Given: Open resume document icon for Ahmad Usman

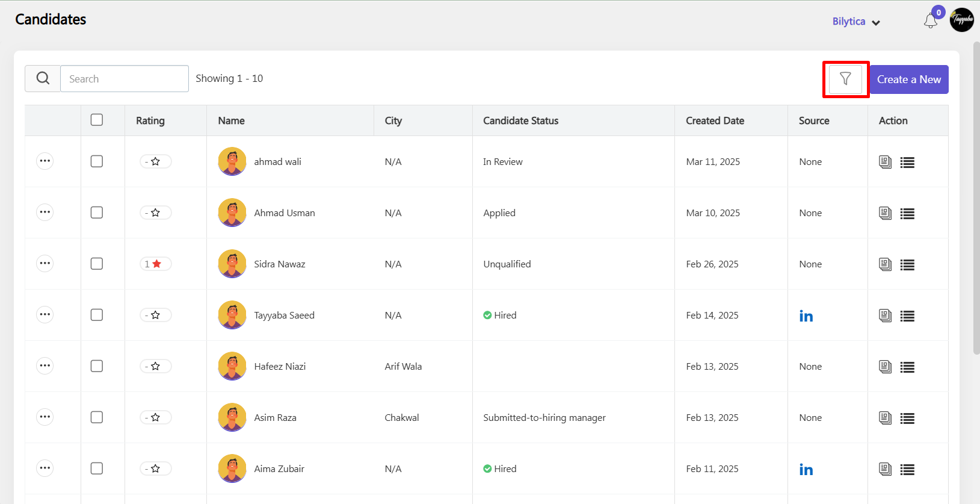Looking at the screenshot, I should [x=885, y=213].
